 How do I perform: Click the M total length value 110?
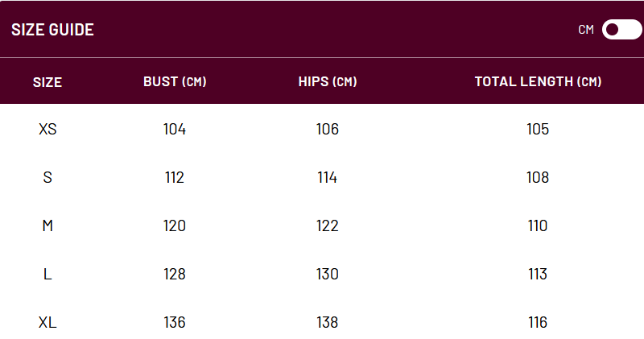click(538, 225)
